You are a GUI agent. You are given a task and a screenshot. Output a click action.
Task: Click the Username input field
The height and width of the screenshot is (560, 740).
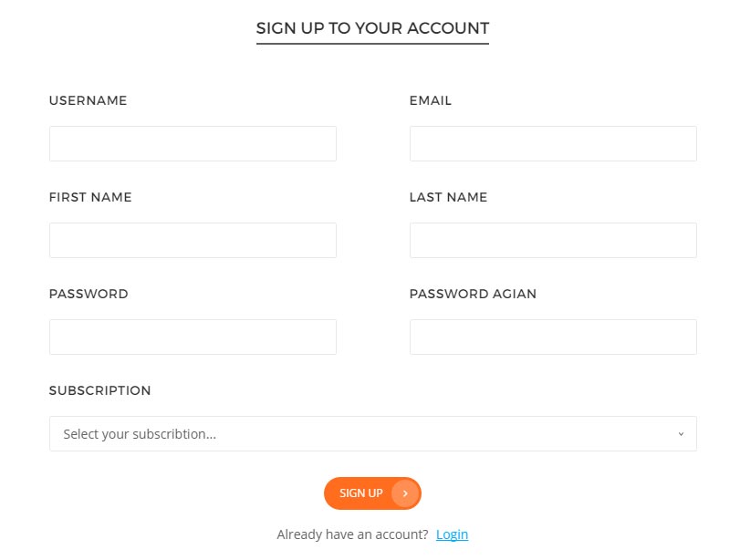click(193, 144)
